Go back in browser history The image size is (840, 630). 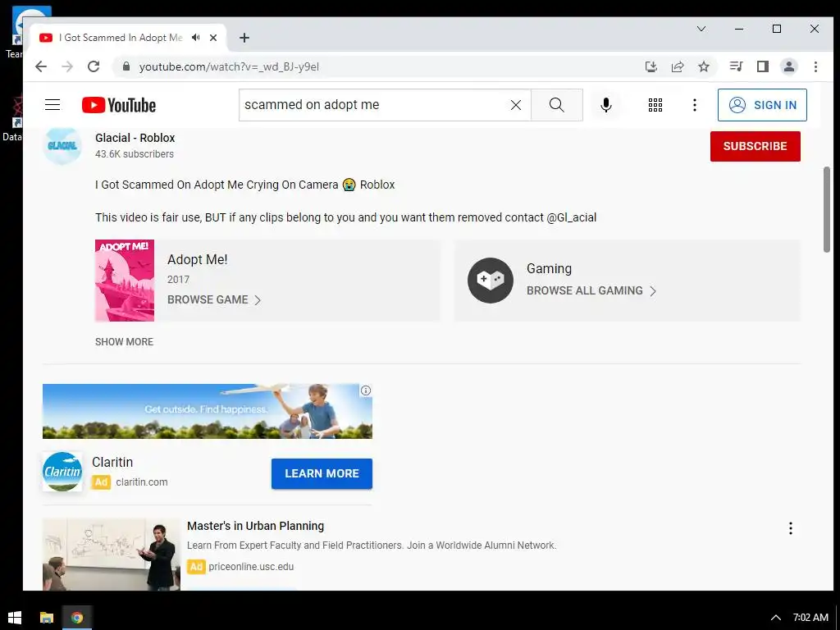41,66
